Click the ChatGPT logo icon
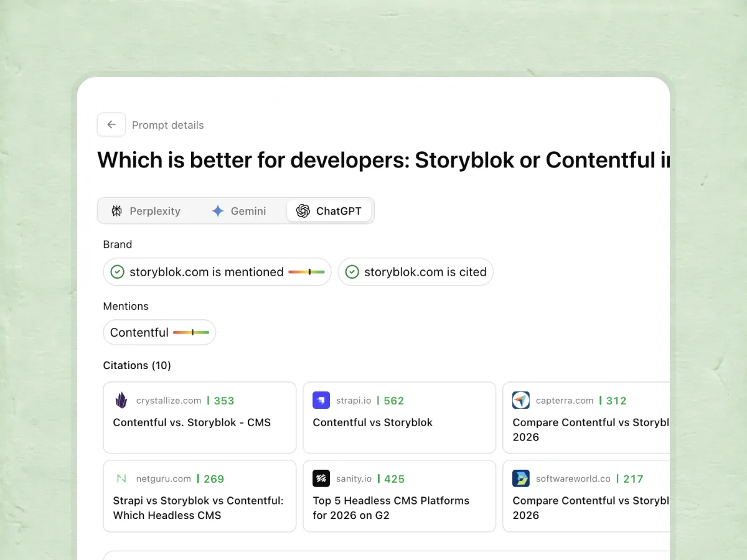 click(303, 211)
